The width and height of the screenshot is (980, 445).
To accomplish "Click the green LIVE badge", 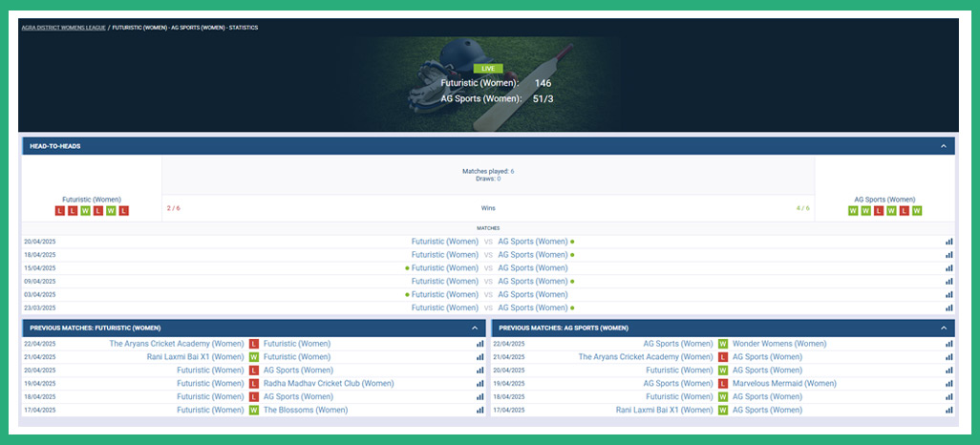I will click(x=488, y=69).
